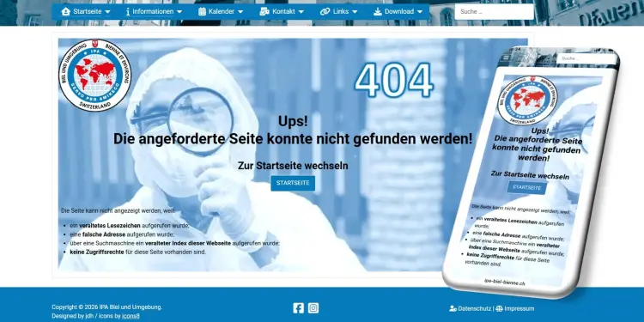The width and height of the screenshot is (644, 322).
Task: Click 'Die Seite kann nicht angezeigt werden, weil:' text
Action: 118,210
